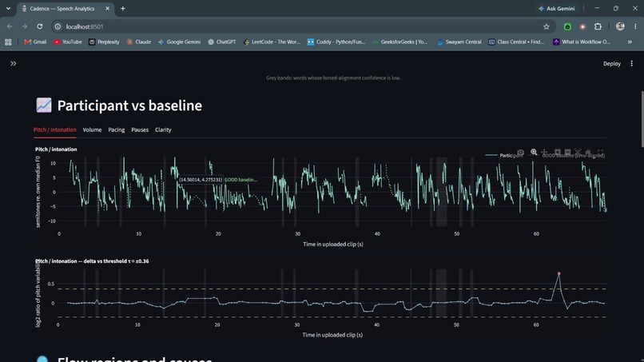Open the Perplexity bookmark
Screen dimensions: 644x362
104,42
